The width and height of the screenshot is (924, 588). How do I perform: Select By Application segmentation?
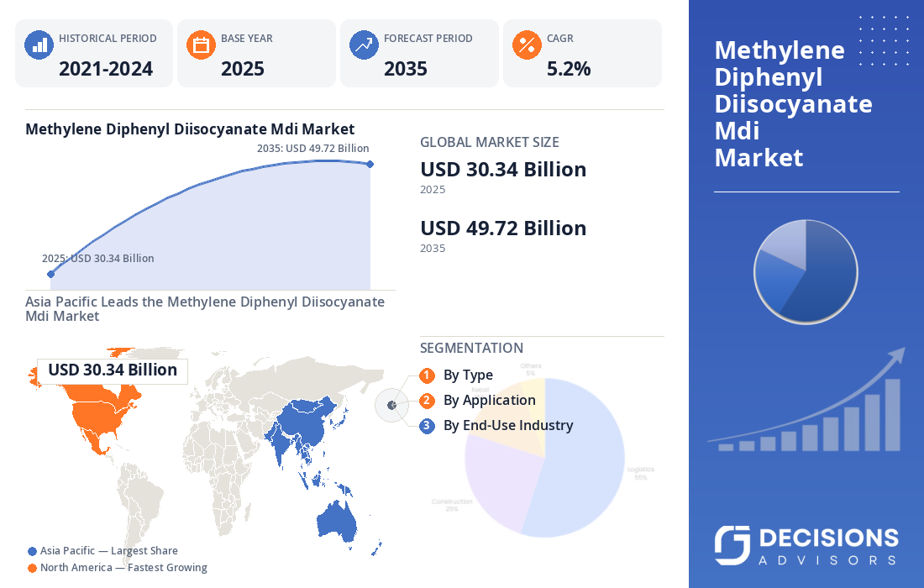[x=489, y=401]
